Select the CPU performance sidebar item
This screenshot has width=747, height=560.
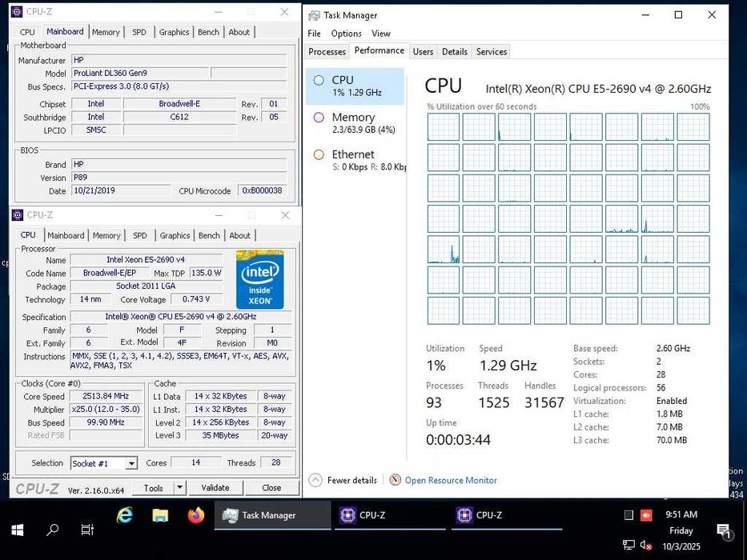point(355,86)
